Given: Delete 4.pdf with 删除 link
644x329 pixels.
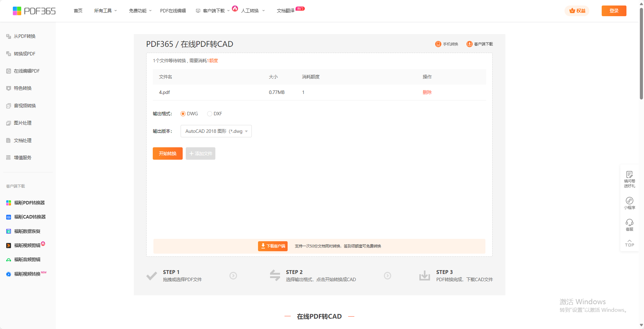Looking at the screenshot, I should tap(427, 92).
